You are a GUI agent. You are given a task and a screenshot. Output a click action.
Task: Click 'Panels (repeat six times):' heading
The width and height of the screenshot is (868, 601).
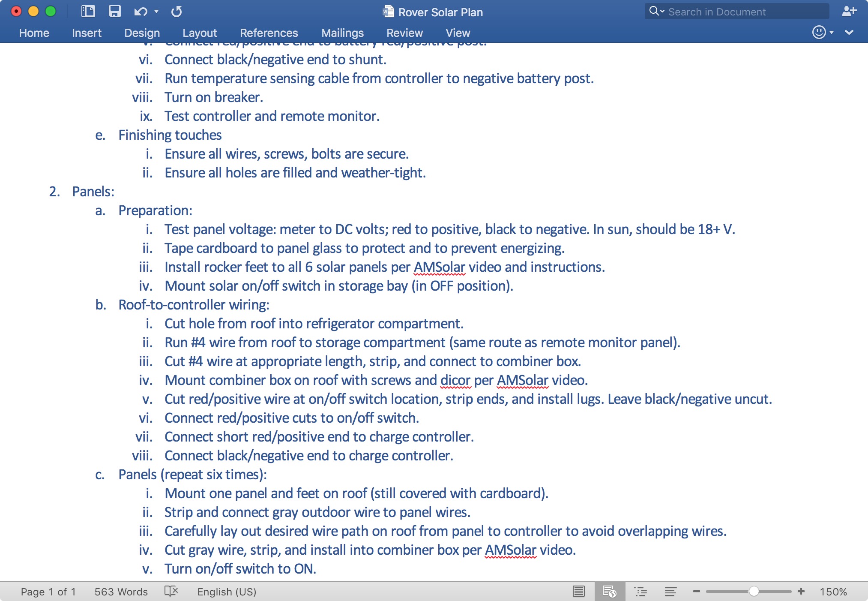[193, 475]
